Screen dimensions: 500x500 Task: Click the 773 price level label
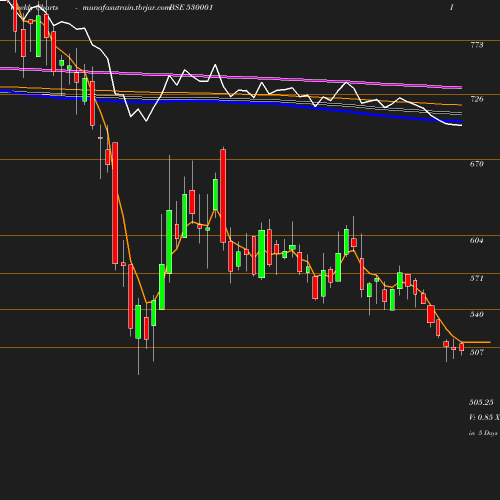click(477, 45)
